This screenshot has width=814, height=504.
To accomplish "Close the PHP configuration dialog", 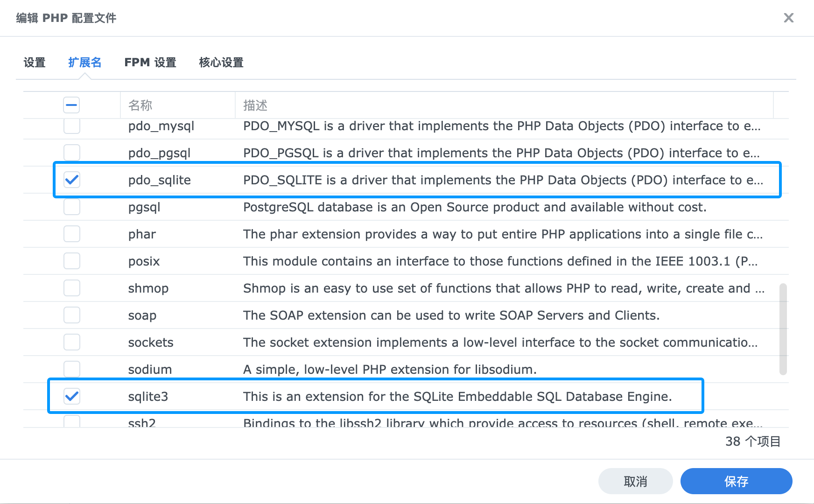I will point(788,18).
